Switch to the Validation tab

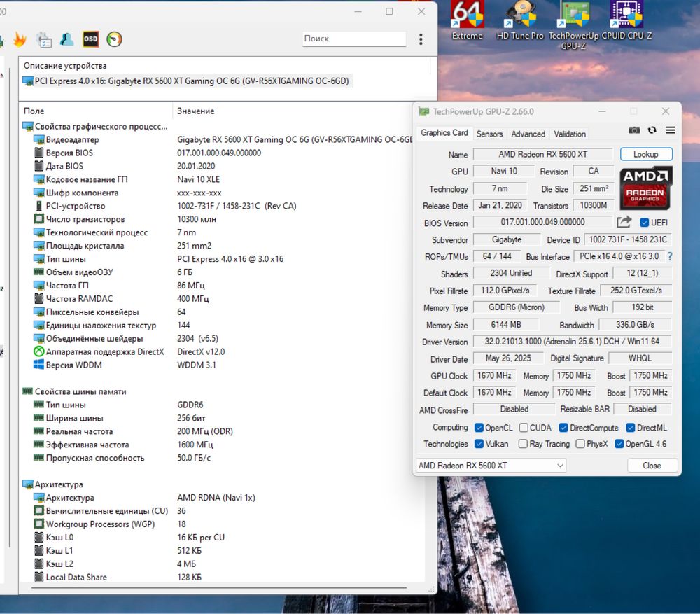click(x=570, y=134)
